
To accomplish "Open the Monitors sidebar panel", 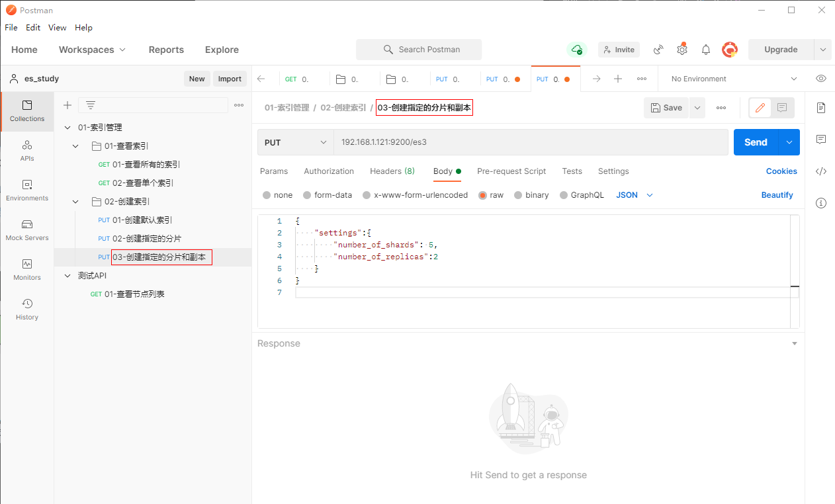I will point(27,270).
